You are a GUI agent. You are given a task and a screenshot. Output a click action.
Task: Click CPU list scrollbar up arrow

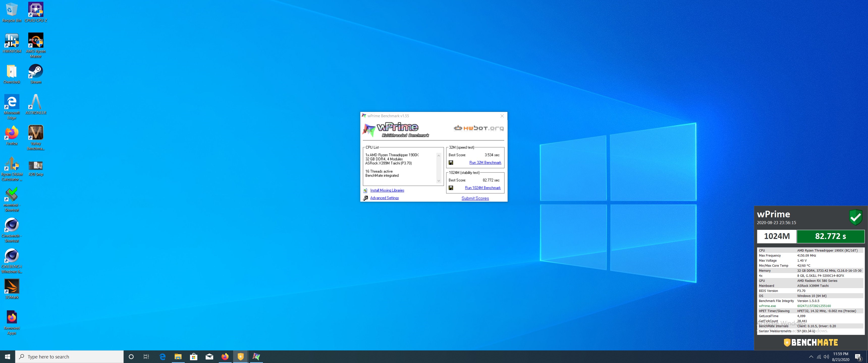[439, 156]
